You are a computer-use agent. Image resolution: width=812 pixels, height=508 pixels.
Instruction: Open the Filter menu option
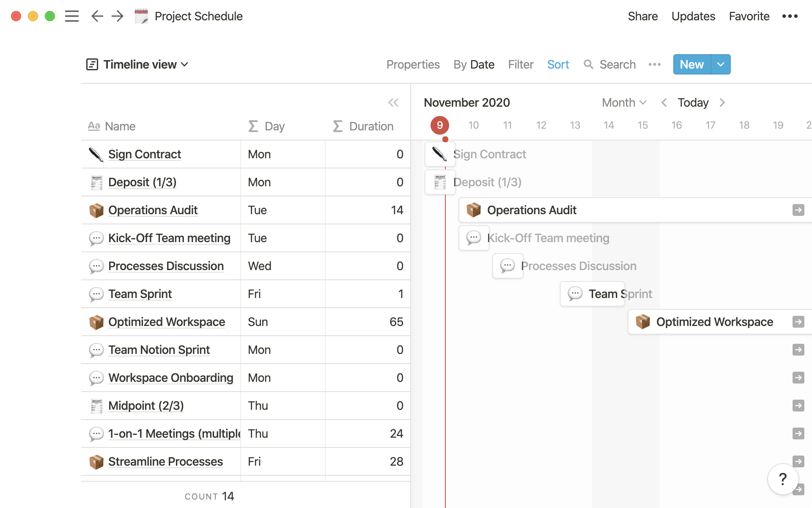click(x=520, y=64)
